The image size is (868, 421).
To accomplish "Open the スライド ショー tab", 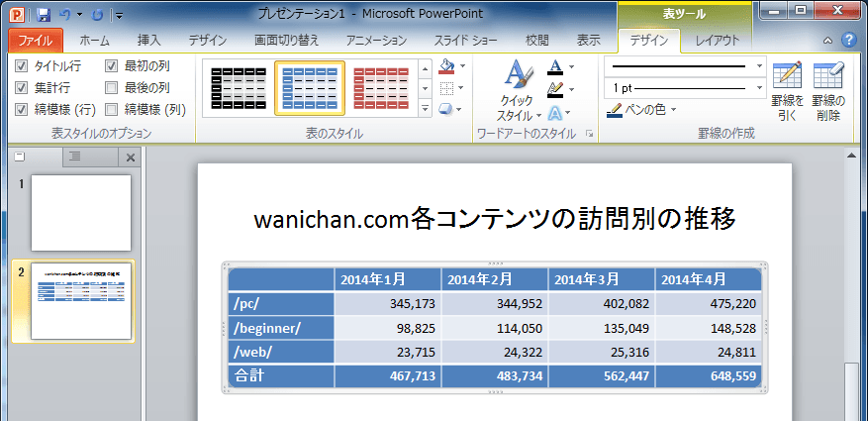I will point(465,41).
